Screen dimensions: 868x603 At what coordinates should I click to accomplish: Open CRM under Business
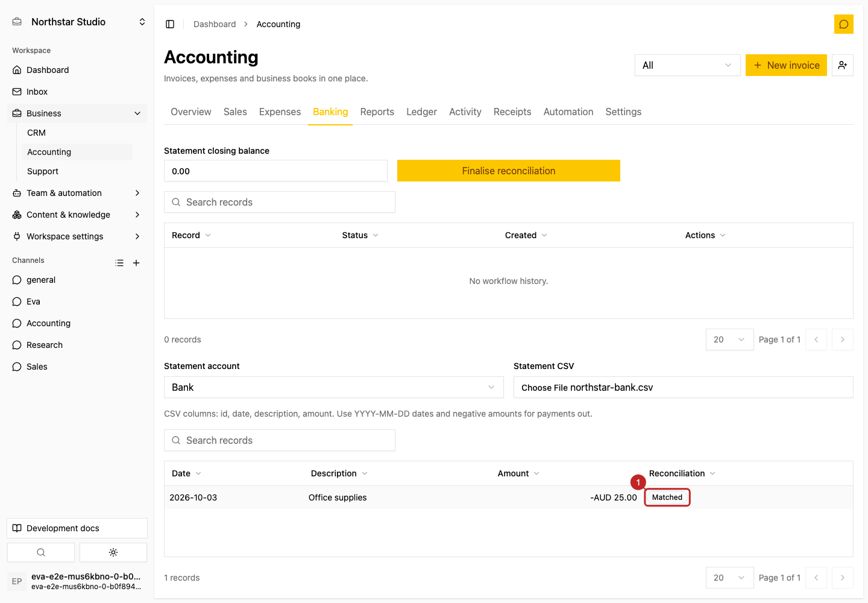pyautogui.click(x=77, y=133)
